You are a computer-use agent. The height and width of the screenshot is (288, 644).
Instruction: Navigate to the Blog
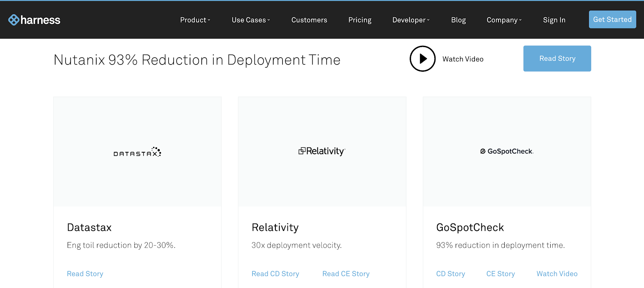(x=458, y=20)
